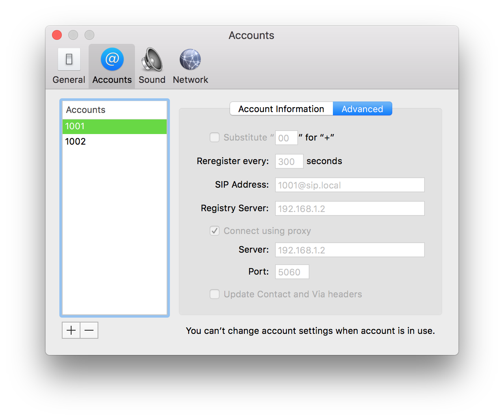Click the zoom window button
The height and width of the screenshot is (420, 504).
(x=89, y=35)
